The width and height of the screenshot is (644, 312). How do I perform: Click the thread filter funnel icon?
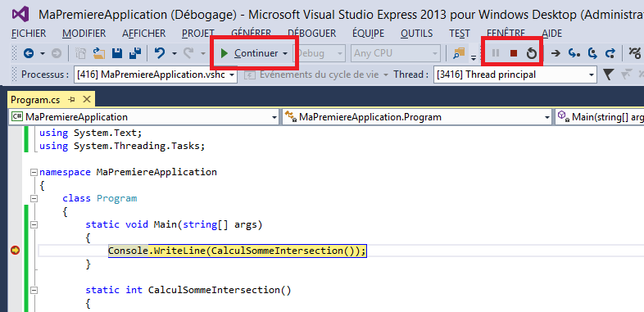(x=608, y=75)
